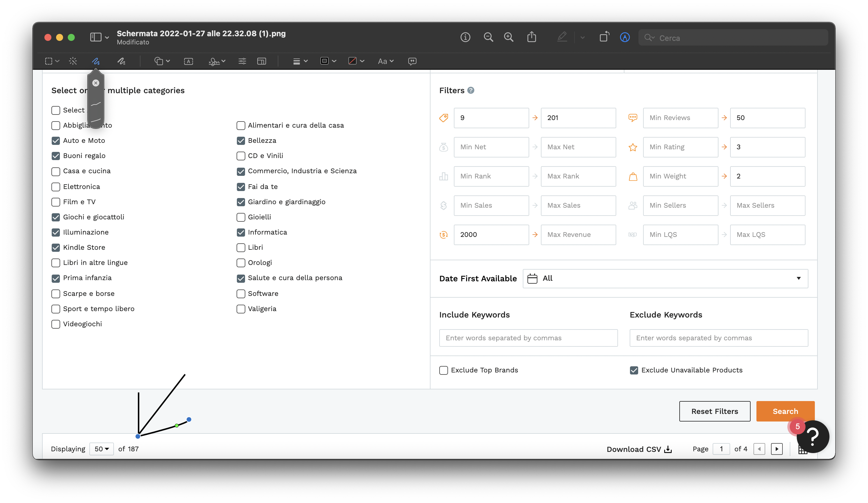Click the Min Reviews field
The width and height of the screenshot is (868, 503).
(x=680, y=118)
